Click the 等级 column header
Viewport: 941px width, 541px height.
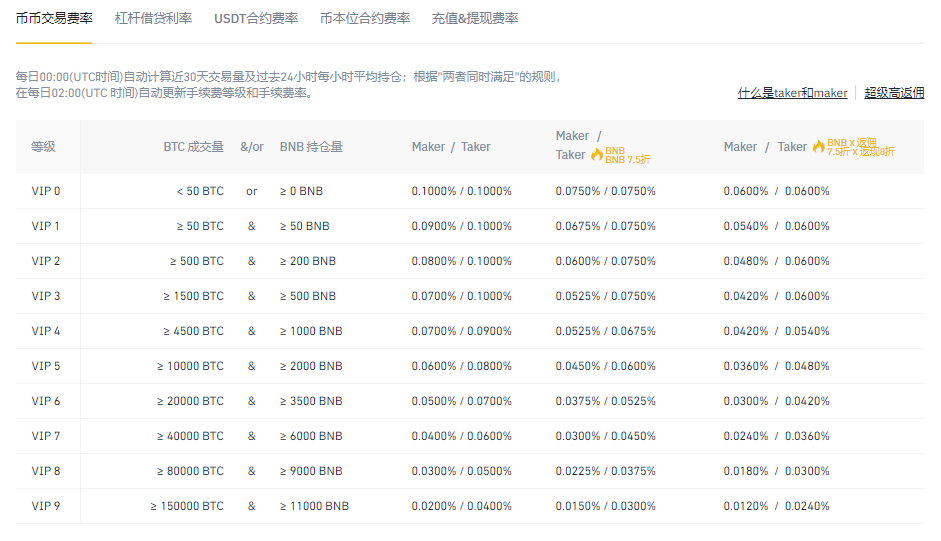click(x=43, y=147)
